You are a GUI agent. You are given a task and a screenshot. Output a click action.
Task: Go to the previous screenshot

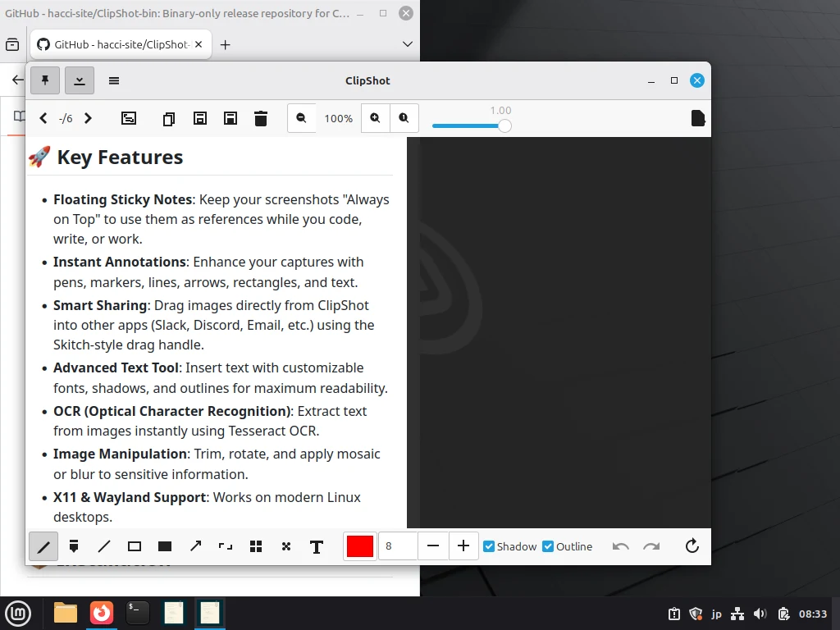43,118
